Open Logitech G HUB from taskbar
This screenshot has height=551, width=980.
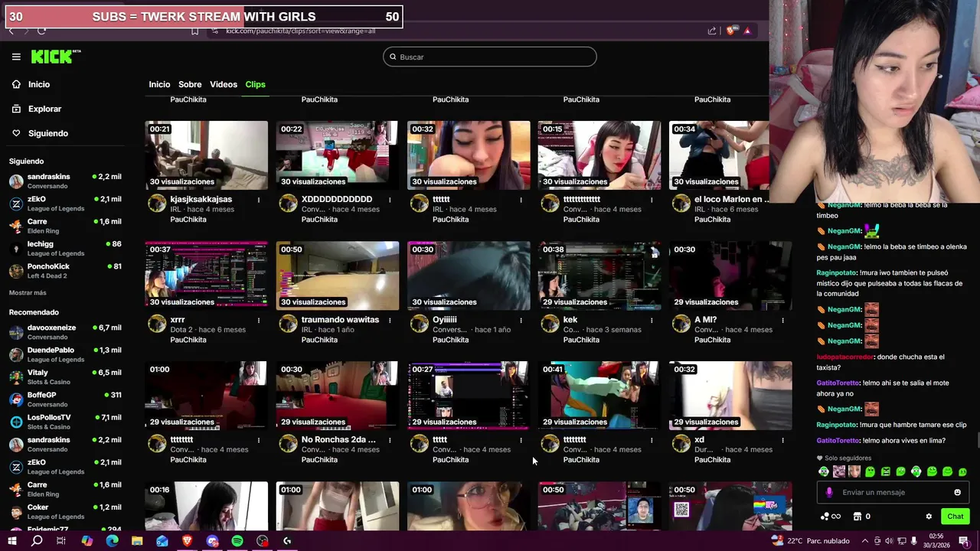tap(287, 541)
